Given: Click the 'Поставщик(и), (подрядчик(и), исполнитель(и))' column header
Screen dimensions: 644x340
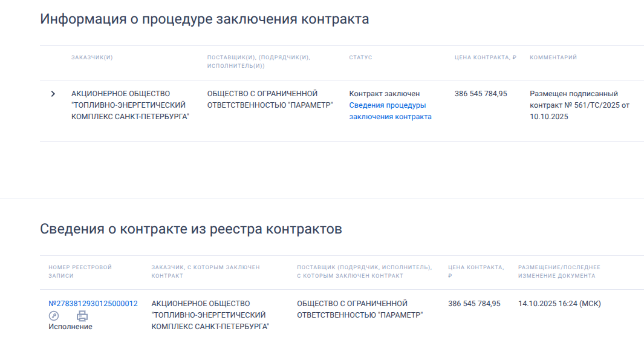Looking at the screenshot, I should tap(258, 61).
